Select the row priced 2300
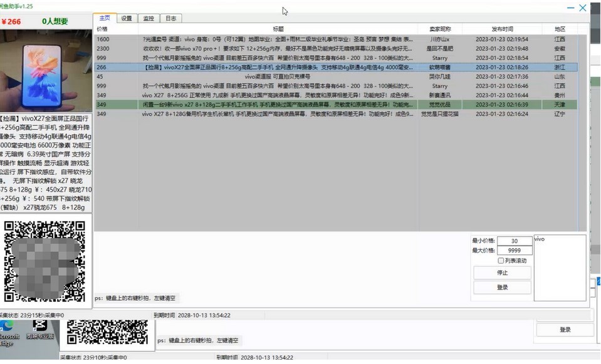601x364 pixels. [336, 49]
